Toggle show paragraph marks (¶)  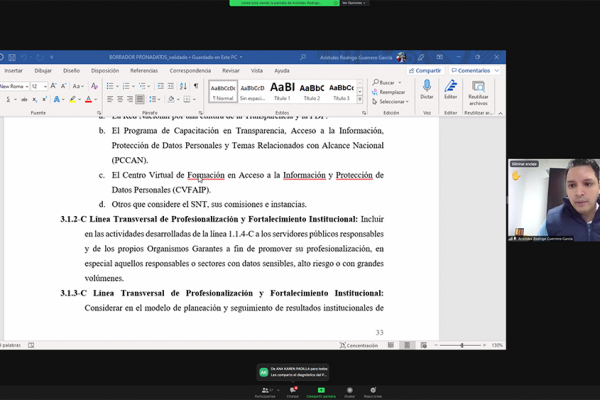tap(196, 86)
